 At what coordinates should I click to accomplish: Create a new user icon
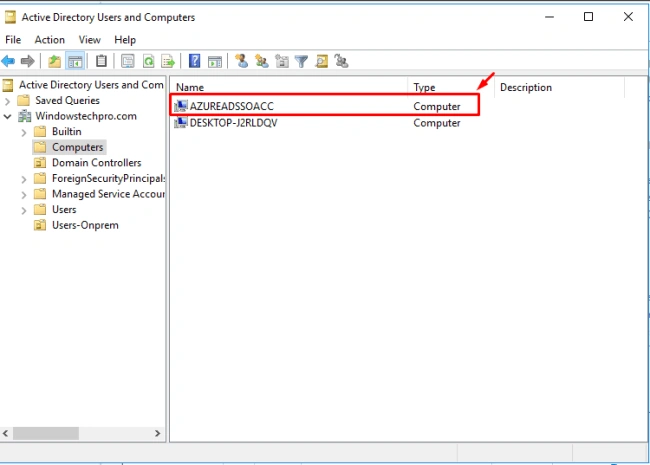[241, 61]
